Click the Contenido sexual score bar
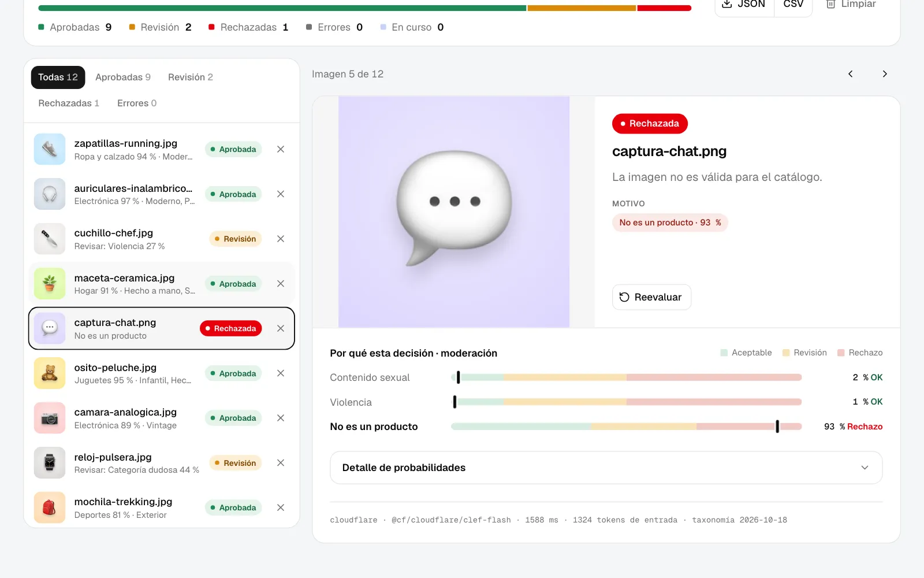 pos(627,377)
